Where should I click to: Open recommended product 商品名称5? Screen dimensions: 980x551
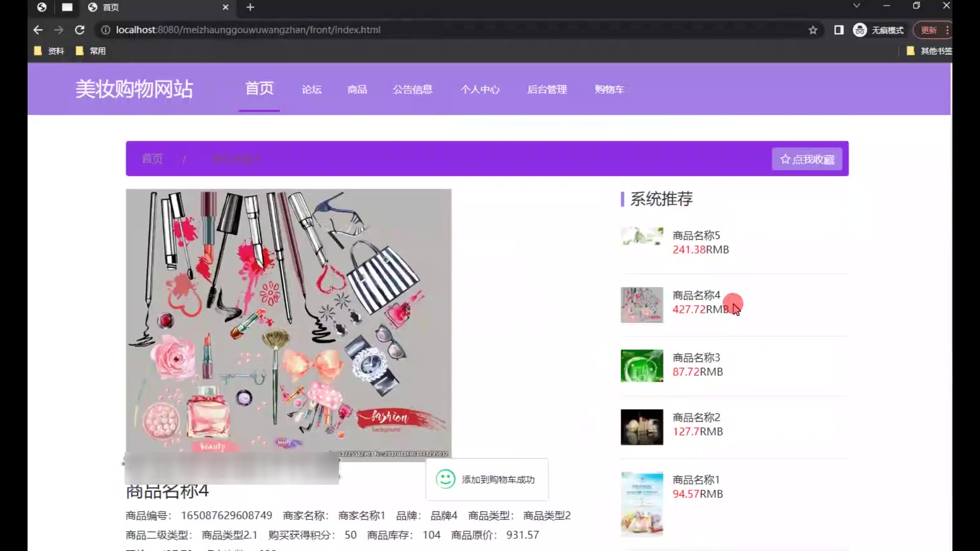pos(696,236)
